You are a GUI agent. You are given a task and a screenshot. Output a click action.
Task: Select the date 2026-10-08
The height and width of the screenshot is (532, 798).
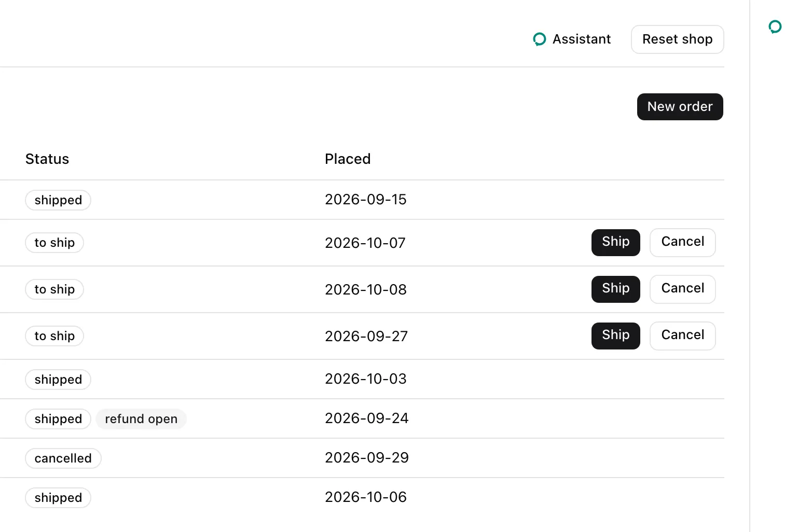(x=366, y=290)
